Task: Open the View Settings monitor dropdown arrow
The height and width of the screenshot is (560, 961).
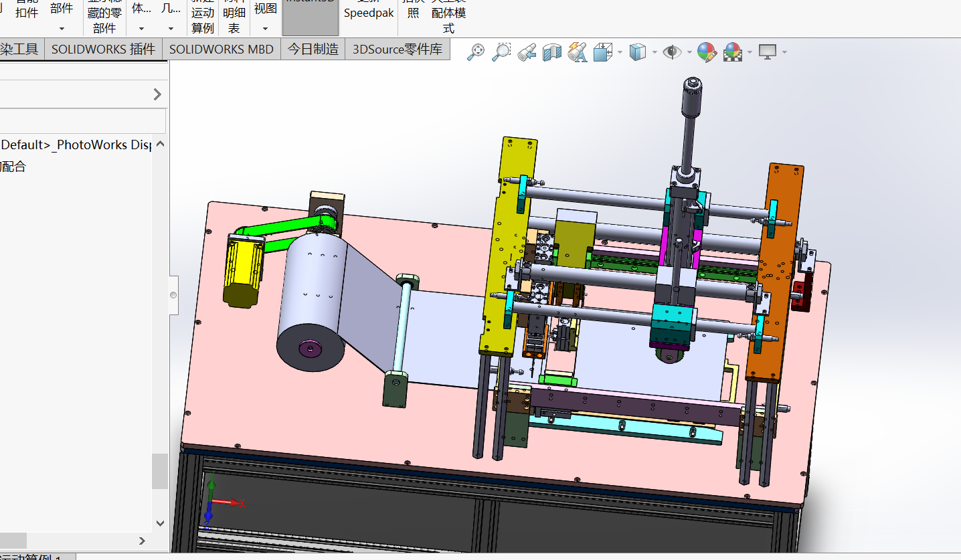Action: pos(784,53)
